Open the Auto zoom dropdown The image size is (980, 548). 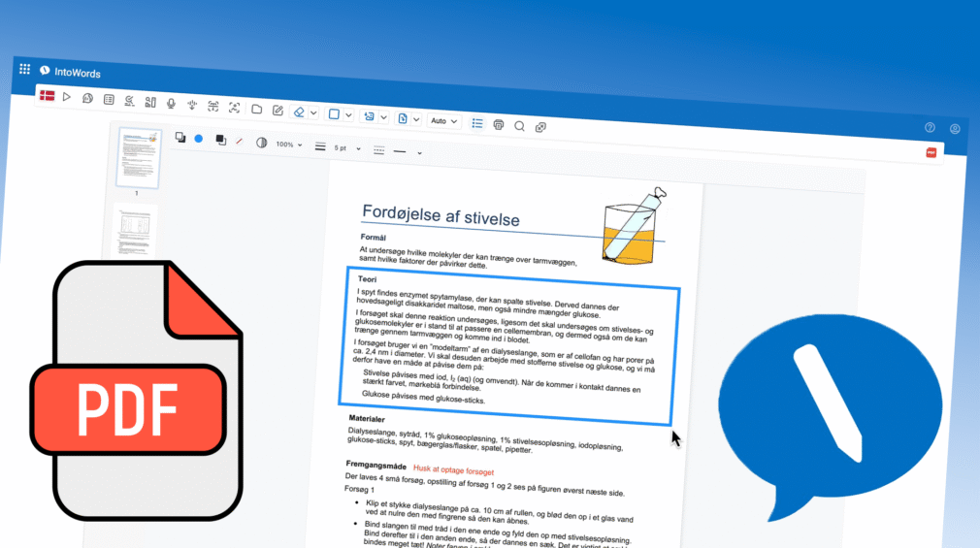[x=443, y=121]
